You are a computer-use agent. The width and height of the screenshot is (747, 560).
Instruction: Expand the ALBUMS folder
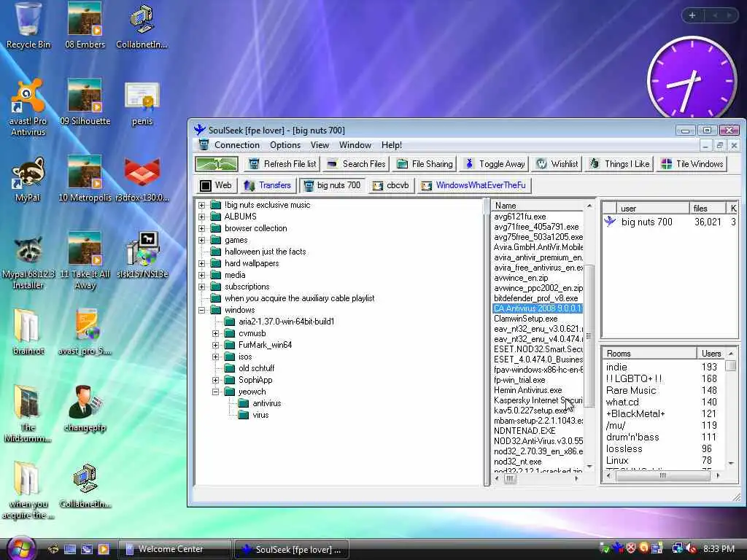pos(201,217)
